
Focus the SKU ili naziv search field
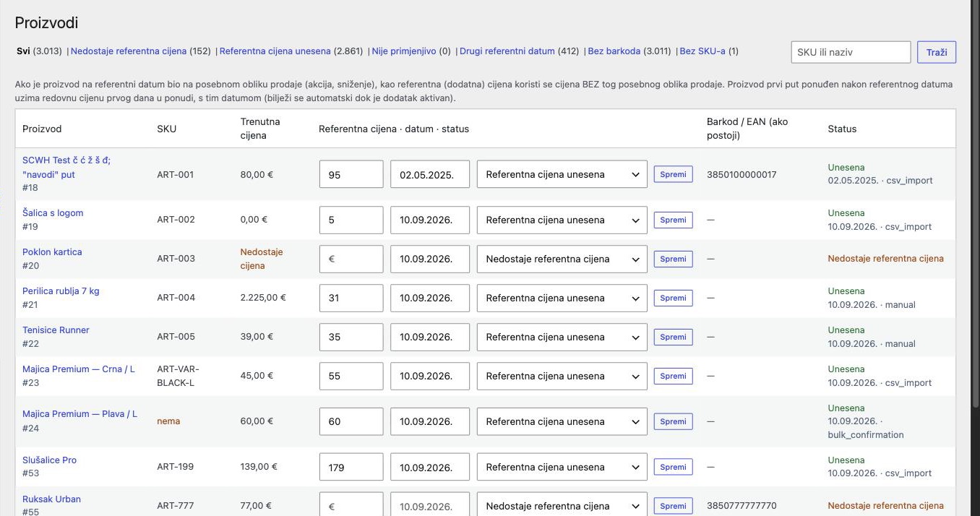pos(851,52)
